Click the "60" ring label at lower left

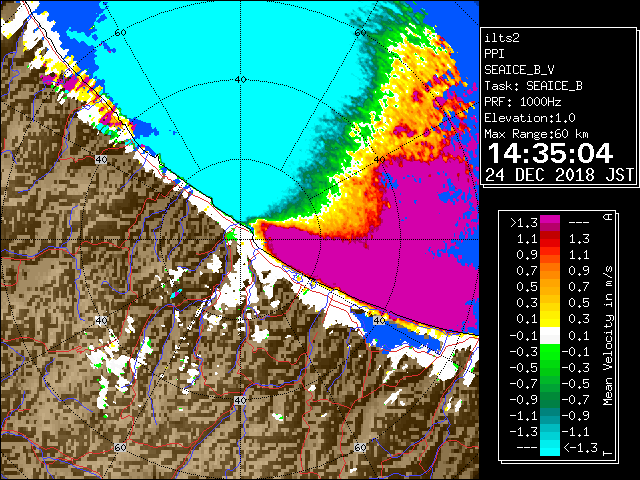[120, 448]
